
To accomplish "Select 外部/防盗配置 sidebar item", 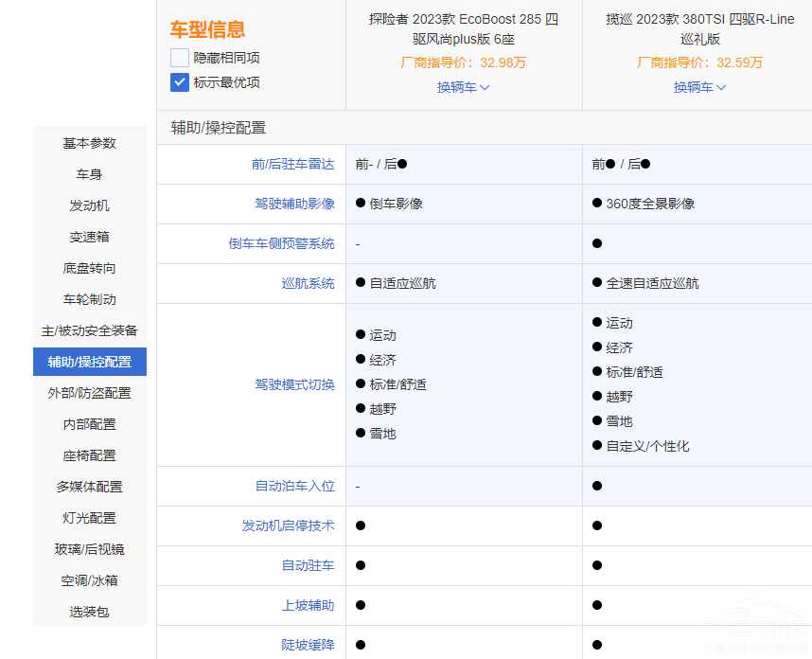I will [x=90, y=393].
